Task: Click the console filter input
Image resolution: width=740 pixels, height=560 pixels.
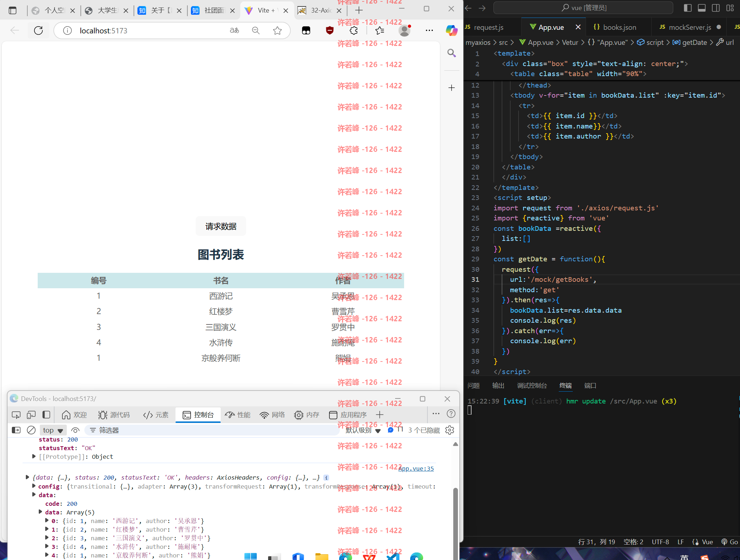Action: 212,430
